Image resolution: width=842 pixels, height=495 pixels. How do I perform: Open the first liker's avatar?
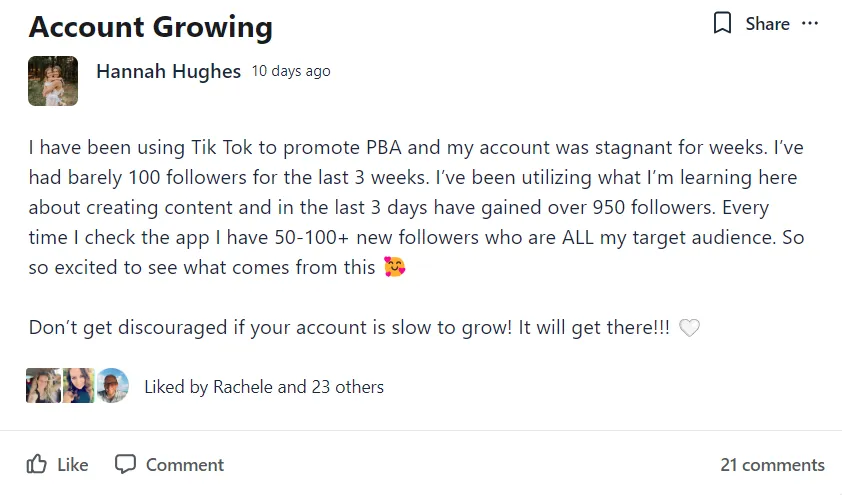pos(43,385)
